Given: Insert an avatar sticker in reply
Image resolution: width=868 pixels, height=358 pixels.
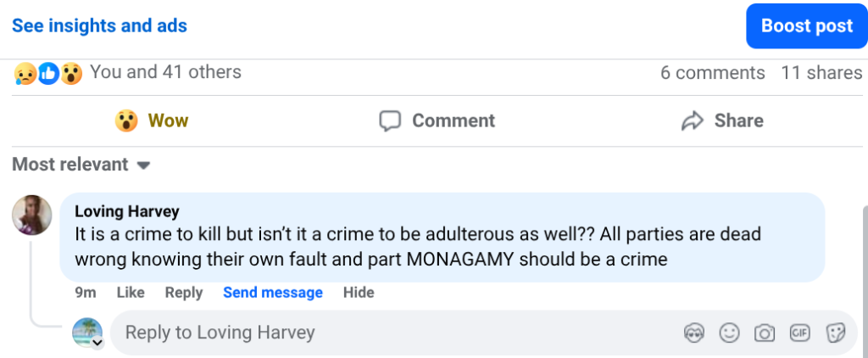Looking at the screenshot, I should pos(693,333).
